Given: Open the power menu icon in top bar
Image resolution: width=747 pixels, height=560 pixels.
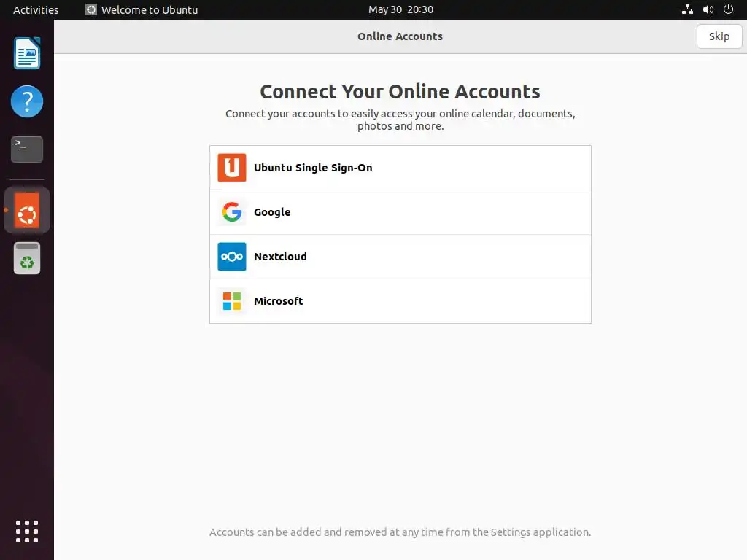Looking at the screenshot, I should [728, 9].
